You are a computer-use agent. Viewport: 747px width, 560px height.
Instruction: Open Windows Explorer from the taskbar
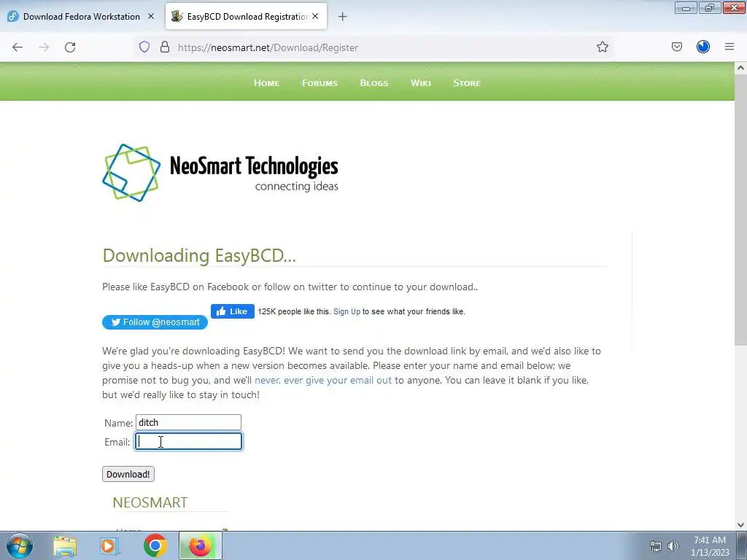[x=65, y=546]
